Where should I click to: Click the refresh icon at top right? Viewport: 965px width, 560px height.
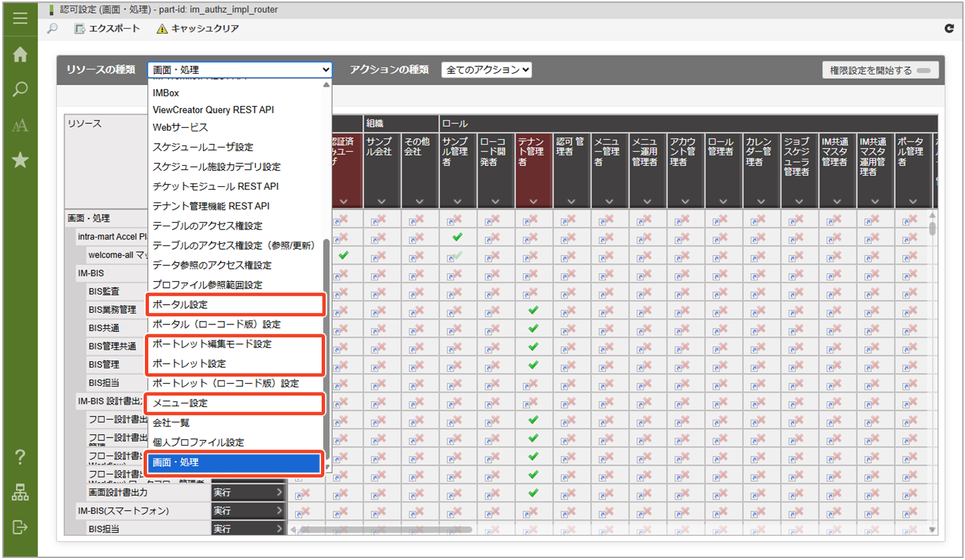click(x=949, y=28)
